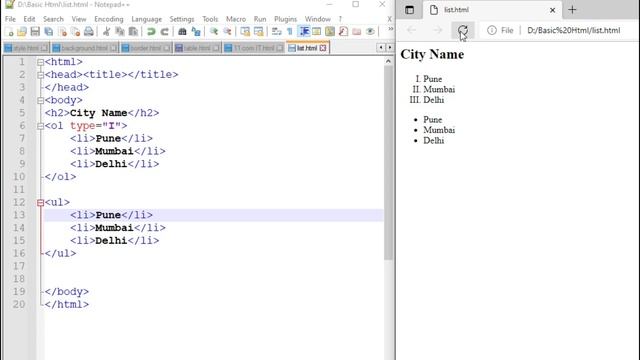The image size is (640, 360).
Task: Toggle the highlighted Indent guide icon
Action: 304,31
